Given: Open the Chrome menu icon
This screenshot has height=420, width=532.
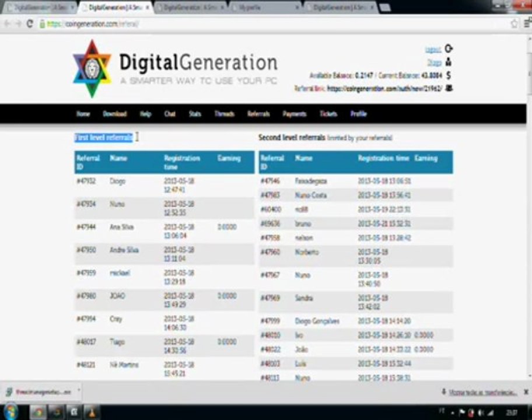Looking at the screenshot, I should pos(527,23).
